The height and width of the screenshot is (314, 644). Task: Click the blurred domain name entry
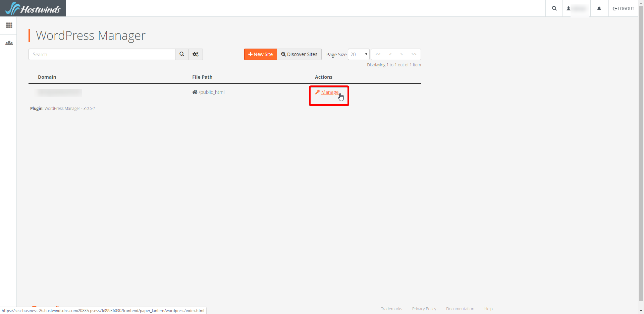59,92
